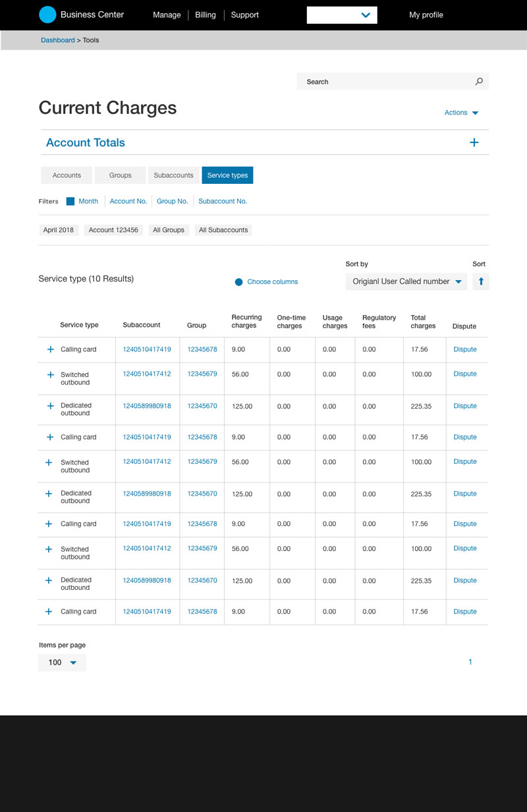Screen dimensions: 527x812
Task: Toggle the Month filter checkbox
Action: pos(70,202)
